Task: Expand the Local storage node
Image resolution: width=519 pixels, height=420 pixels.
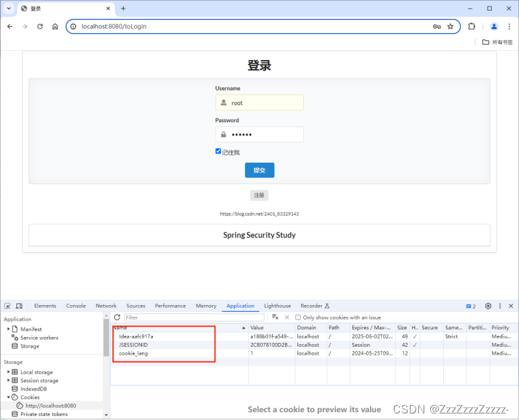Action: (8, 372)
